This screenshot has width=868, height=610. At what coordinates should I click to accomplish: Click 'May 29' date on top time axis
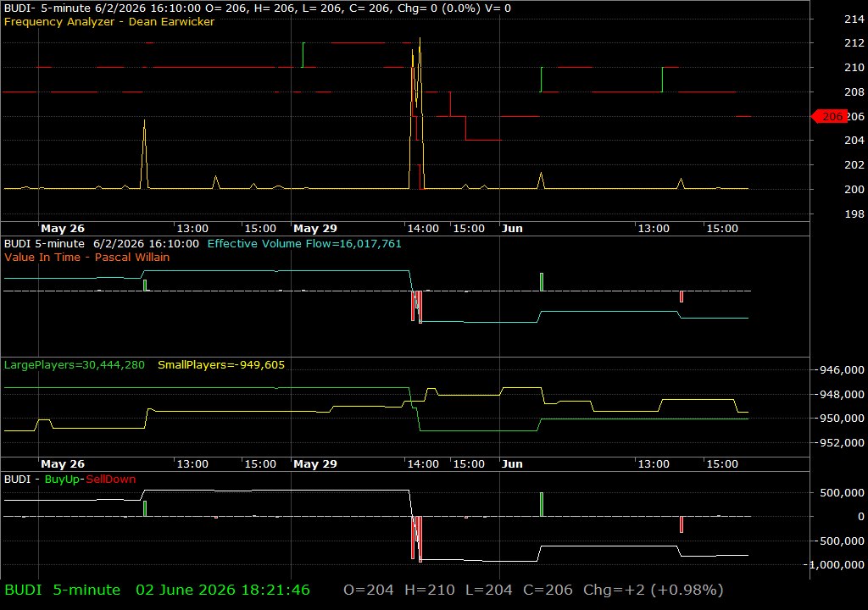[x=315, y=229]
